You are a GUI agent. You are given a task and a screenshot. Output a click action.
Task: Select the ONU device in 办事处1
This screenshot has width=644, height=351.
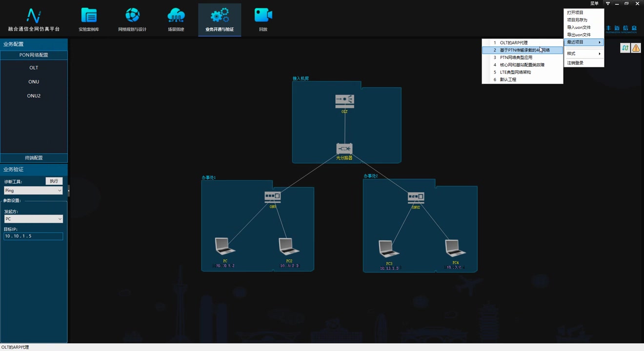(x=273, y=197)
